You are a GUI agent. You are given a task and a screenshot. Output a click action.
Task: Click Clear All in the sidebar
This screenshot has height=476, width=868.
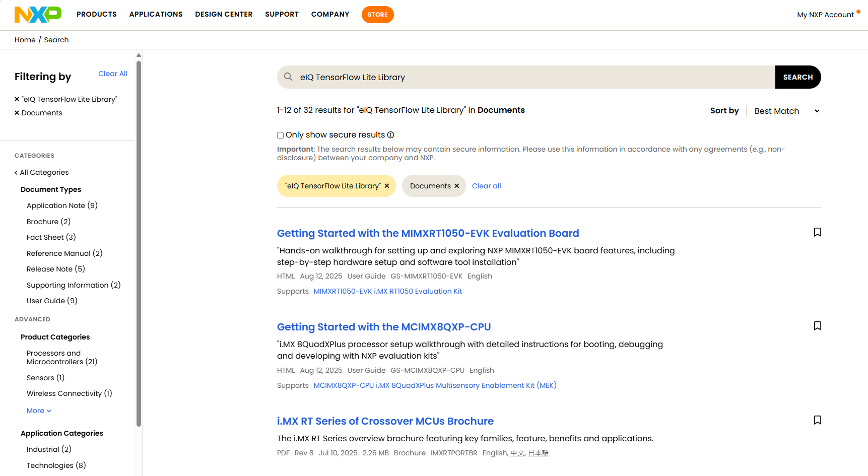(x=113, y=74)
